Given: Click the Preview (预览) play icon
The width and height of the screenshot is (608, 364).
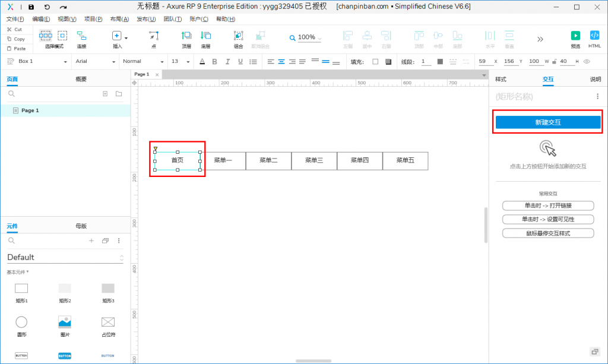Looking at the screenshot, I should point(575,36).
